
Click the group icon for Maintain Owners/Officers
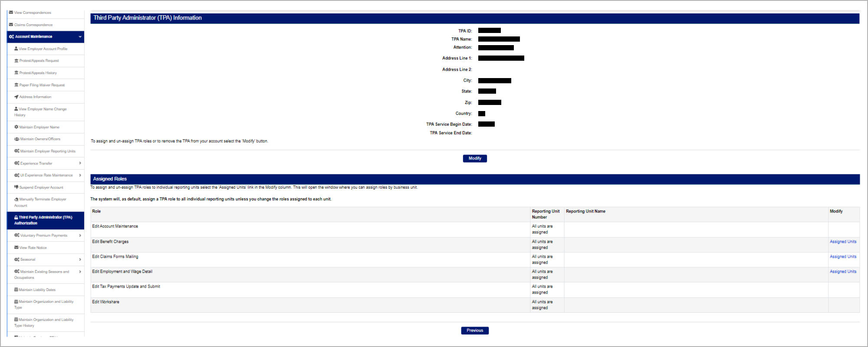click(x=17, y=139)
